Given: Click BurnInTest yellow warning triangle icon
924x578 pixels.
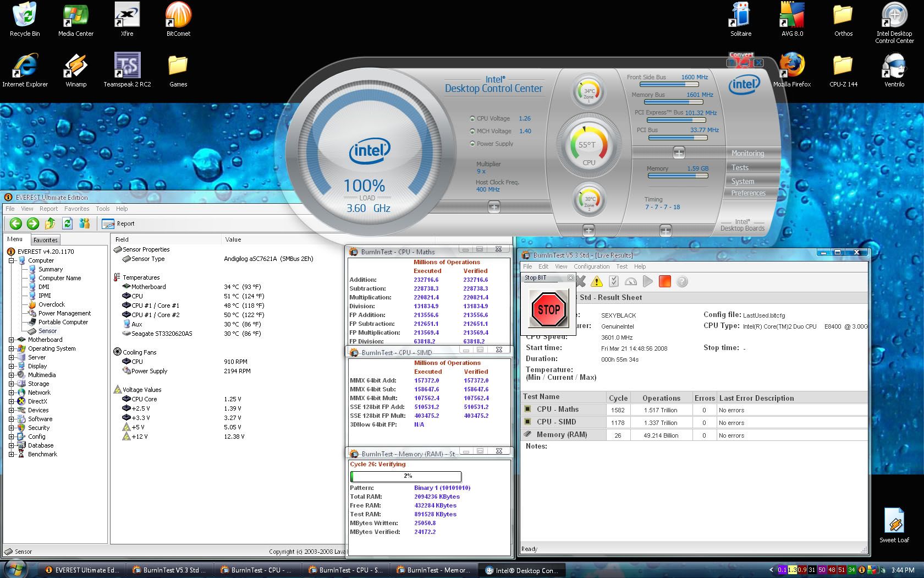Looking at the screenshot, I should click(597, 282).
